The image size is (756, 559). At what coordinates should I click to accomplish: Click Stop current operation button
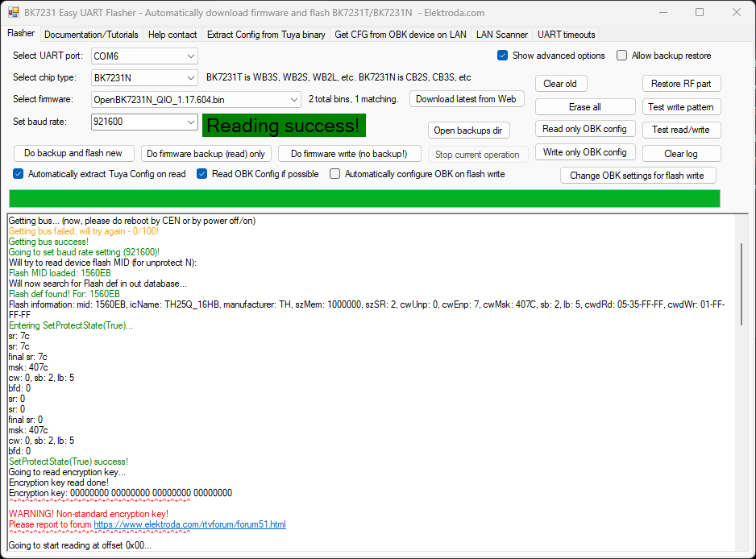(x=477, y=155)
